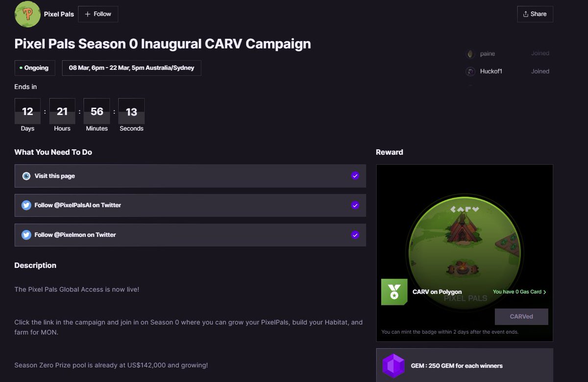
Task: Click the campaign title heading
Action: click(x=163, y=44)
